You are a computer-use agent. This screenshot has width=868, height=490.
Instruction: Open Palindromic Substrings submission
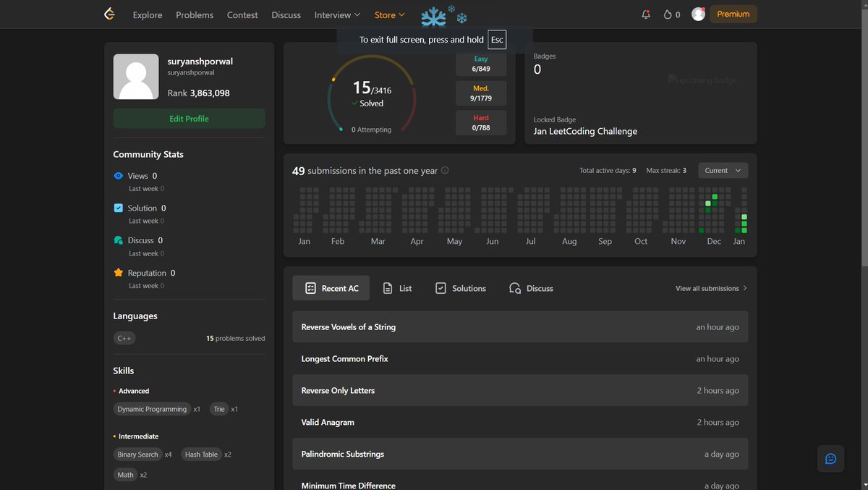coord(520,454)
